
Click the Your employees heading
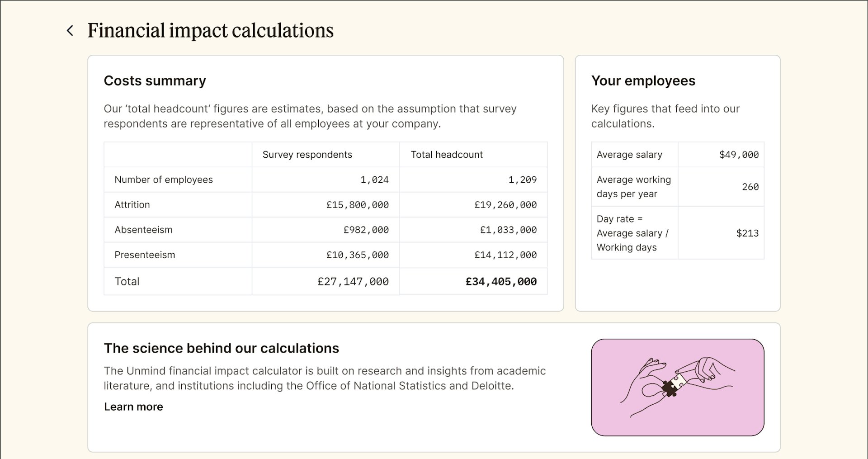tap(643, 80)
